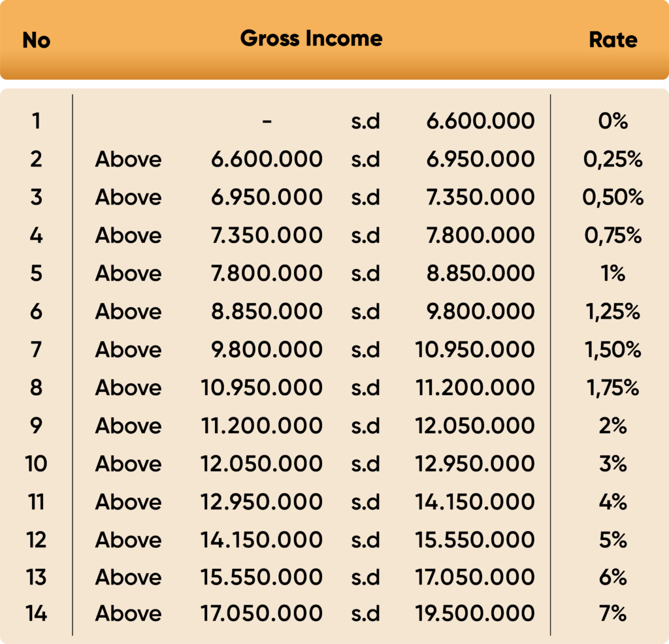The image size is (669, 644).
Task: Select the 1,50% rate cell
Action: pos(613,350)
